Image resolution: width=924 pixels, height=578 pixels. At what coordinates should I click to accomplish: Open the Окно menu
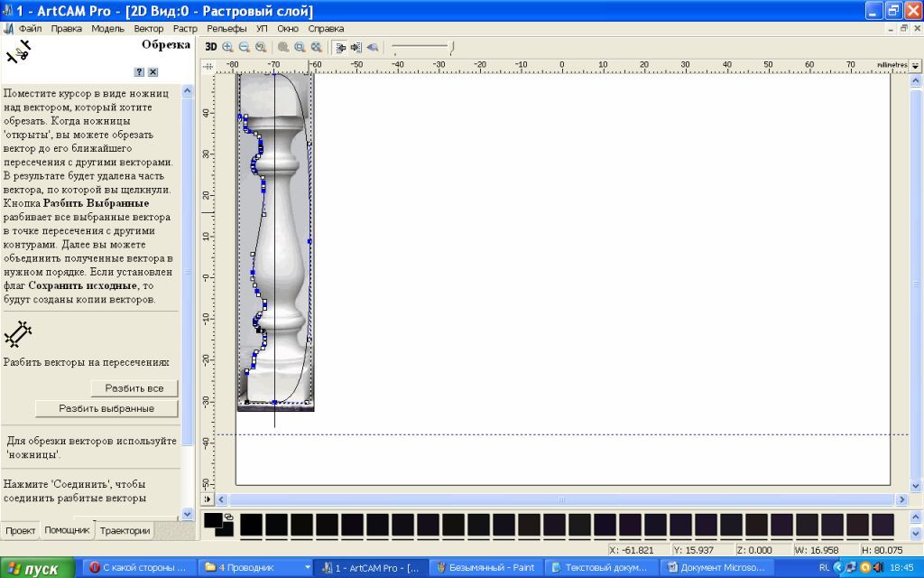288,28
